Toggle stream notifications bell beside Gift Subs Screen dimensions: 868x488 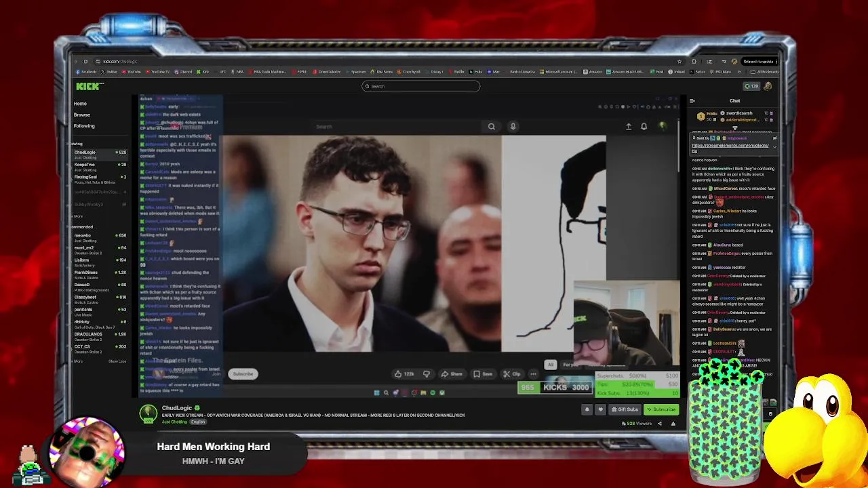[x=587, y=409]
